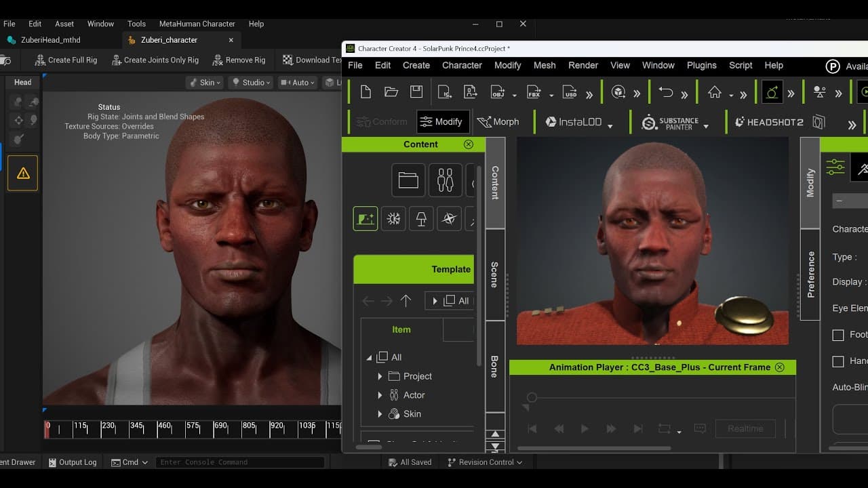Open the Studio lighting dropdown
The image size is (868, 488).
pos(250,83)
